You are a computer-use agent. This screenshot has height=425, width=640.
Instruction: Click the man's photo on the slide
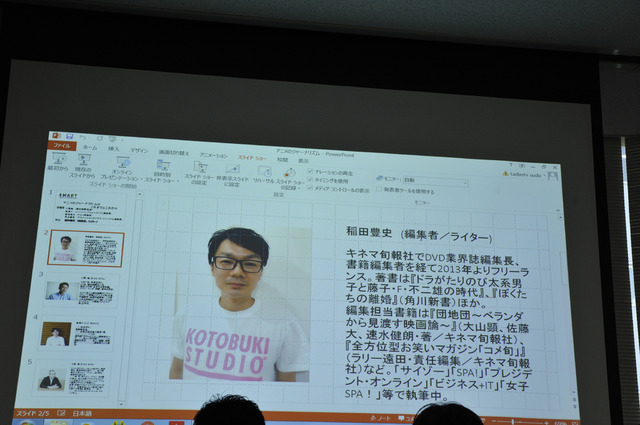[x=240, y=305]
